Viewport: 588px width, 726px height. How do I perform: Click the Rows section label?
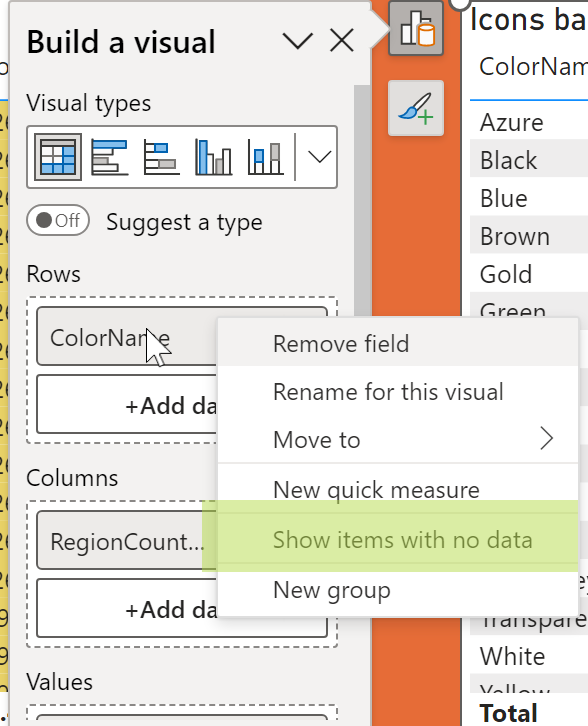coord(53,274)
